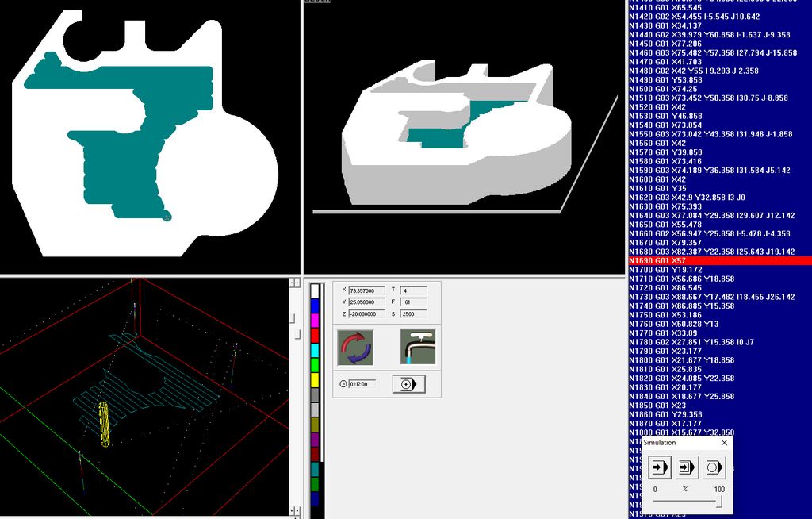
Task: Select the red color swatch
Action: pos(316,336)
